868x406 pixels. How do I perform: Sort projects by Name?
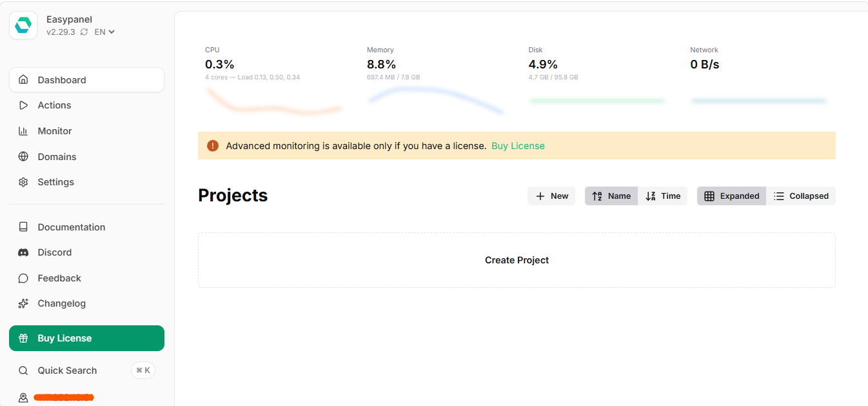[611, 196]
